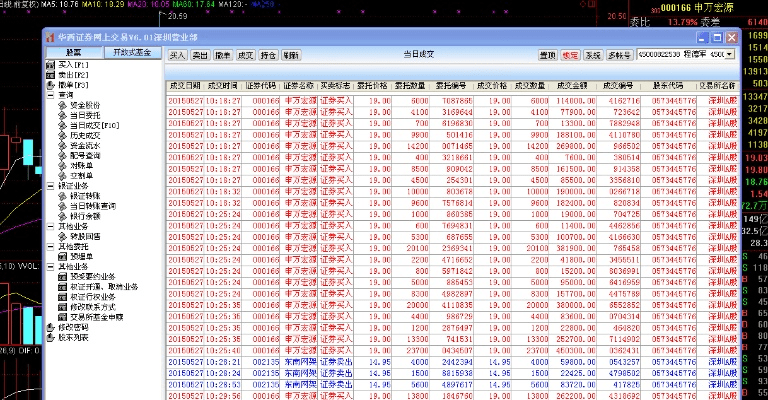The height and width of the screenshot is (400, 768).
Task: Sort by the 成交金额 column header
Action: (x=572, y=86)
